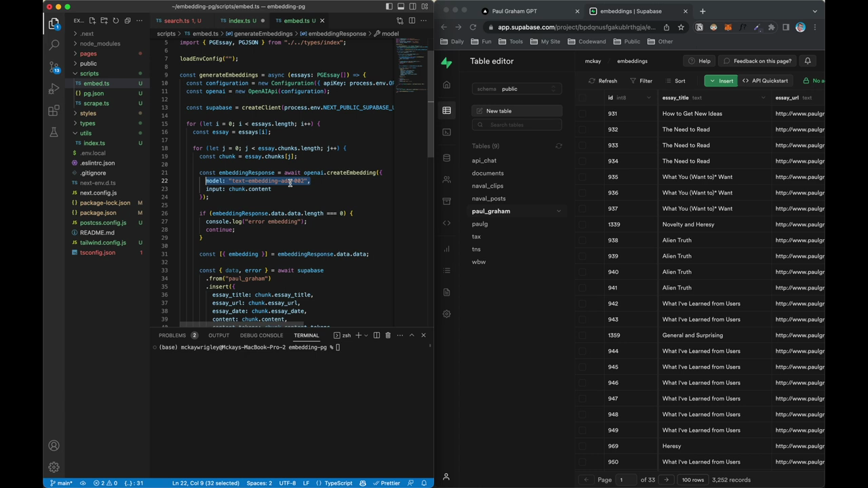Click the New Folder icon in Explorer
Image resolution: width=868 pixels, height=488 pixels.
[105, 21]
